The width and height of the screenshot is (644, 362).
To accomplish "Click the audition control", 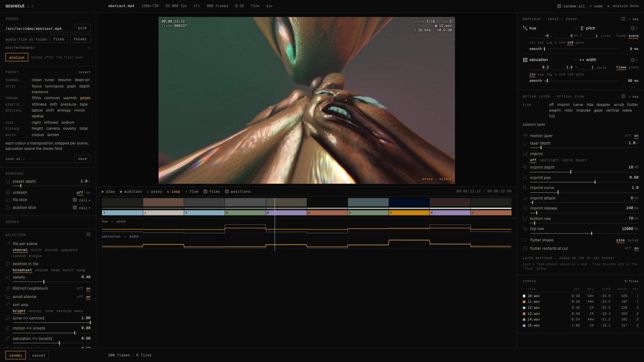I will 130,192.
